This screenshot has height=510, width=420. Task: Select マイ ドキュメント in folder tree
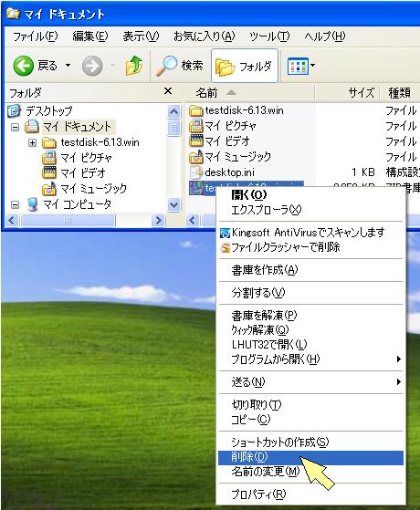(78, 127)
